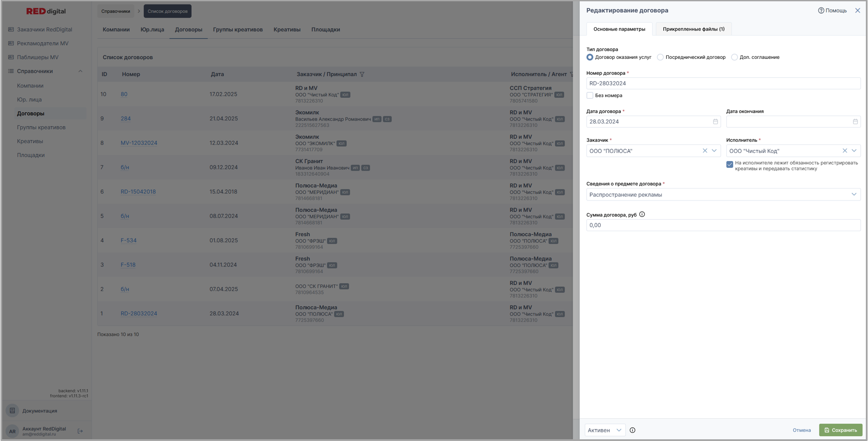Open the Группы креативов top tab
868x441 pixels.
point(238,30)
